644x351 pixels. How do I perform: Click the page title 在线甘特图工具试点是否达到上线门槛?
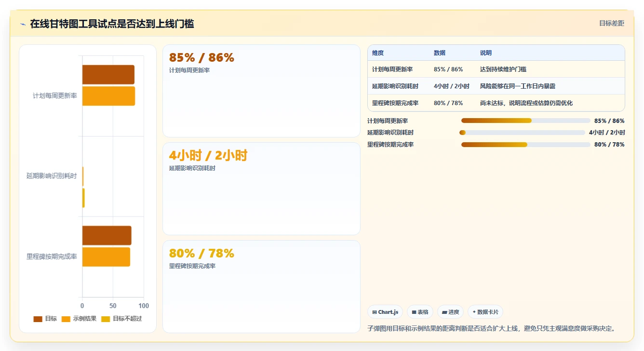[x=112, y=24]
